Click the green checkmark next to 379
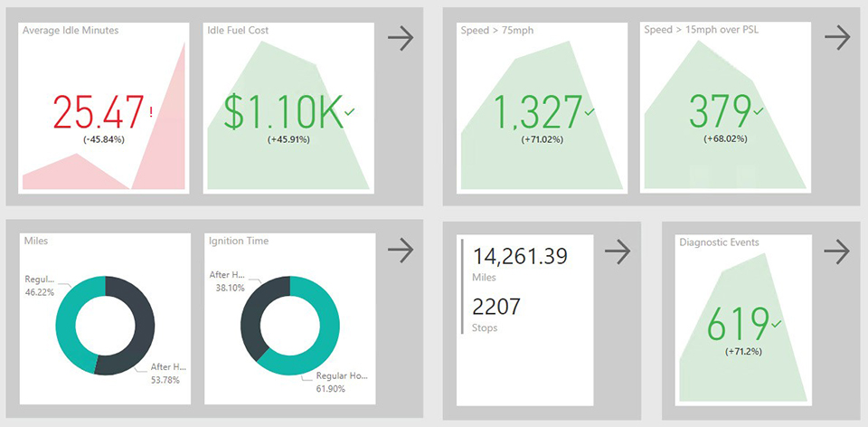The image size is (868, 427). pos(759,111)
